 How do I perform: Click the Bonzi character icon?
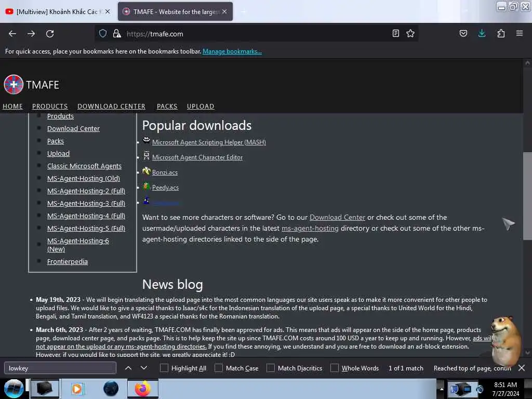pos(146,170)
